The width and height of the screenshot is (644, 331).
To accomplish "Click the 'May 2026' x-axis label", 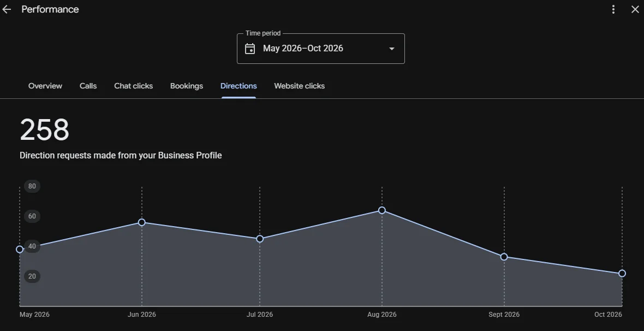I will [x=34, y=315].
